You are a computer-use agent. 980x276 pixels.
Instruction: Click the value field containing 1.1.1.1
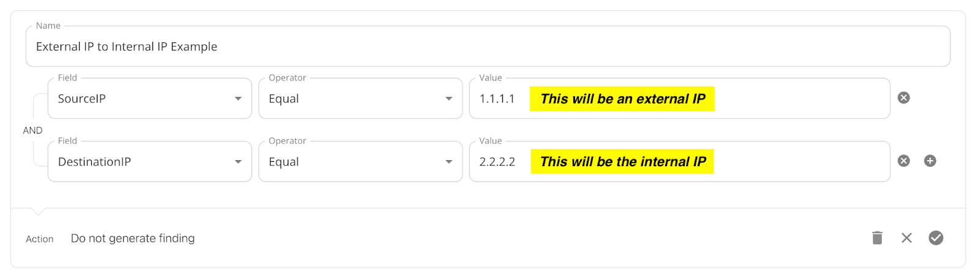coord(679,98)
